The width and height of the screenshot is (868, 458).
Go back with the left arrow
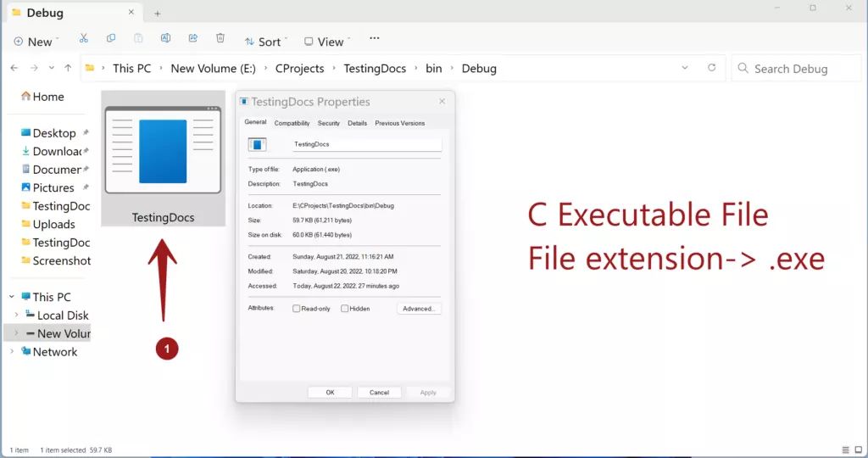coord(14,68)
